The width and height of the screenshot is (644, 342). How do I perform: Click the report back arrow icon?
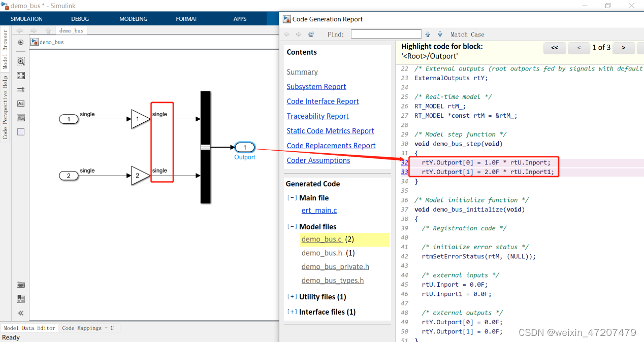coord(286,35)
